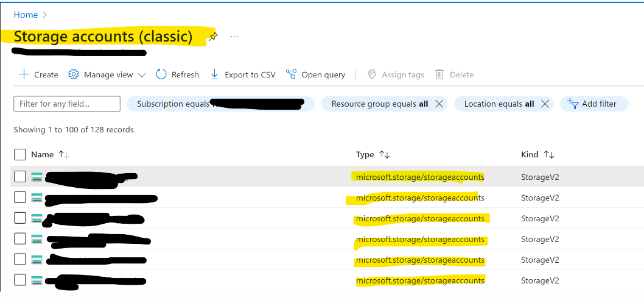Click the Assign tags button

coord(396,74)
